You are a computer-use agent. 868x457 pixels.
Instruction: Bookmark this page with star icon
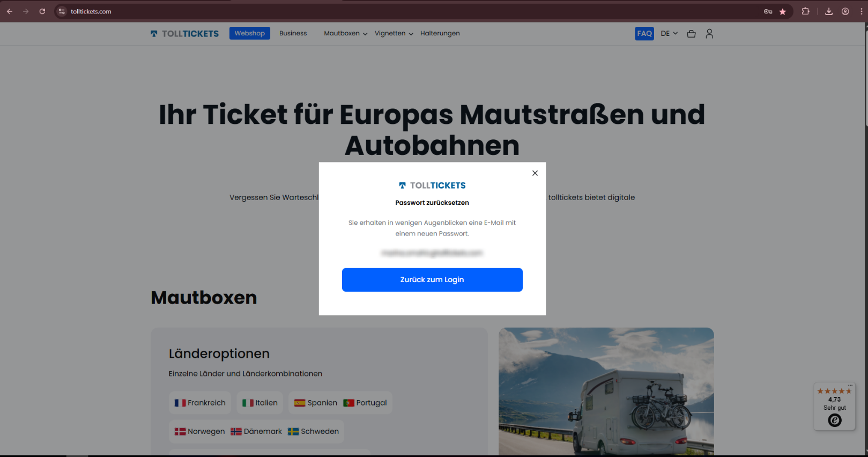[783, 11]
